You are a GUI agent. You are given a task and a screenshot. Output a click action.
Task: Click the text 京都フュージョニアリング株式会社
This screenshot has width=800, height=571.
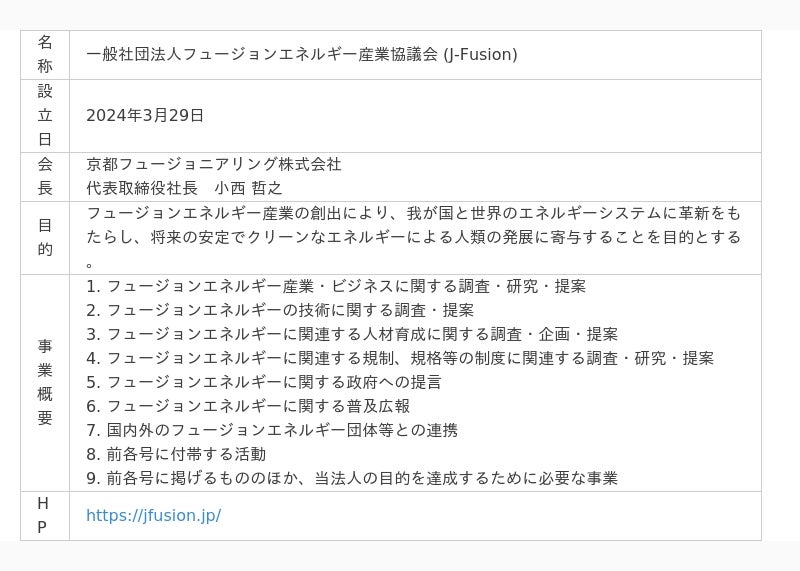tap(214, 164)
